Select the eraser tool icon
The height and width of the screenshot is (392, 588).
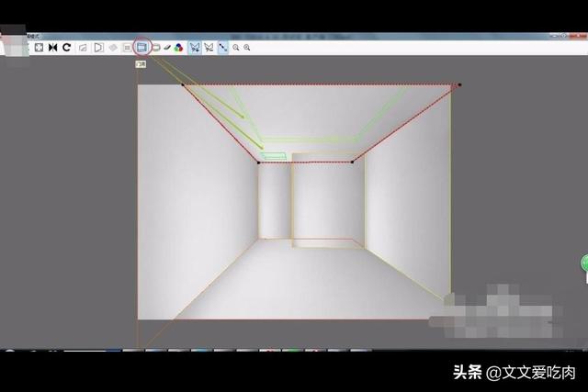click(x=167, y=46)
